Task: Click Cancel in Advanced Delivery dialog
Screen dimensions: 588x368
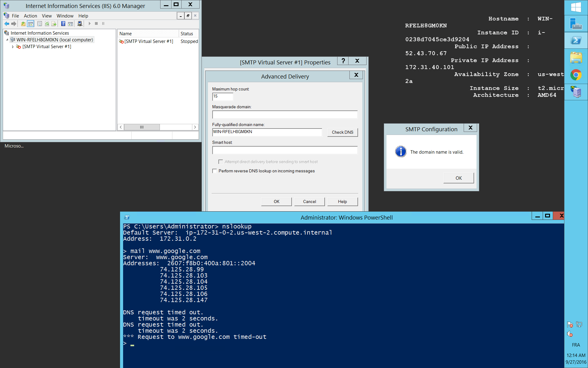Action: [x=309, y=201]
